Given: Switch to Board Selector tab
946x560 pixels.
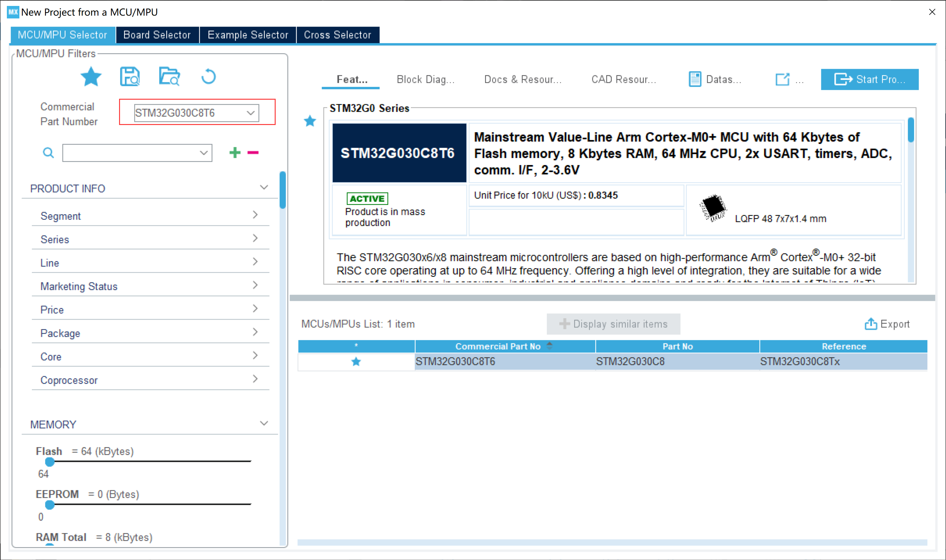Looking at the screenshot, I should click(157, 35).
